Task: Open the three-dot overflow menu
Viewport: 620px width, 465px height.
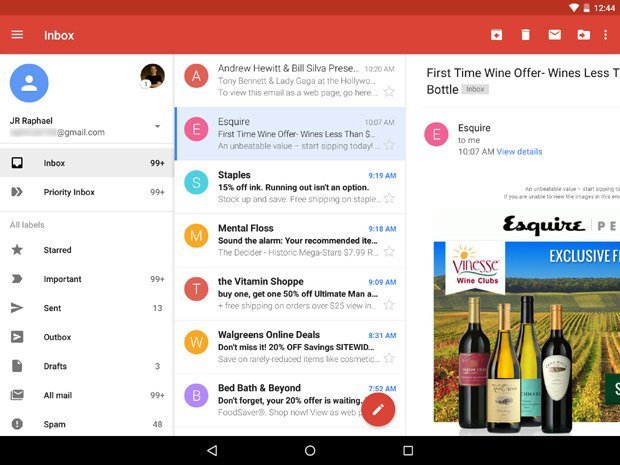Action: point(605,35)
